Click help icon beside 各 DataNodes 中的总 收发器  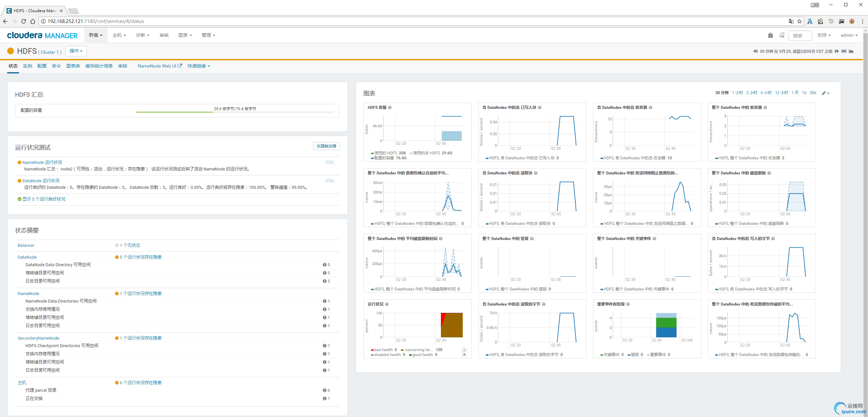(651, 108)
